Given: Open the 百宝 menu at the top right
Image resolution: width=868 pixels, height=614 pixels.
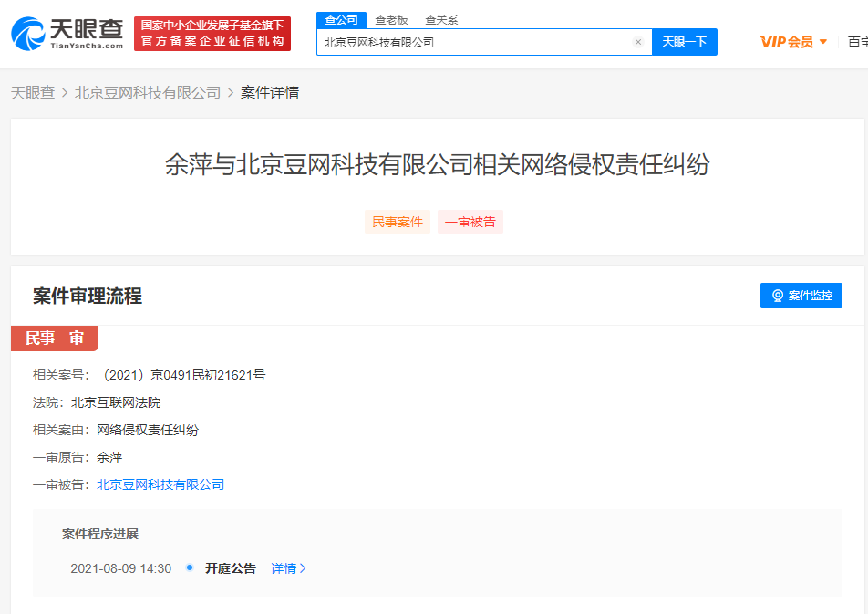Looking at the screenshot, I should tap(857, 42).
